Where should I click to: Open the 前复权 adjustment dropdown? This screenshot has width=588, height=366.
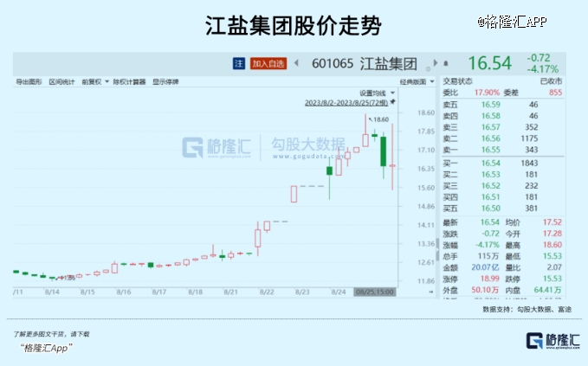pos(95,81)
